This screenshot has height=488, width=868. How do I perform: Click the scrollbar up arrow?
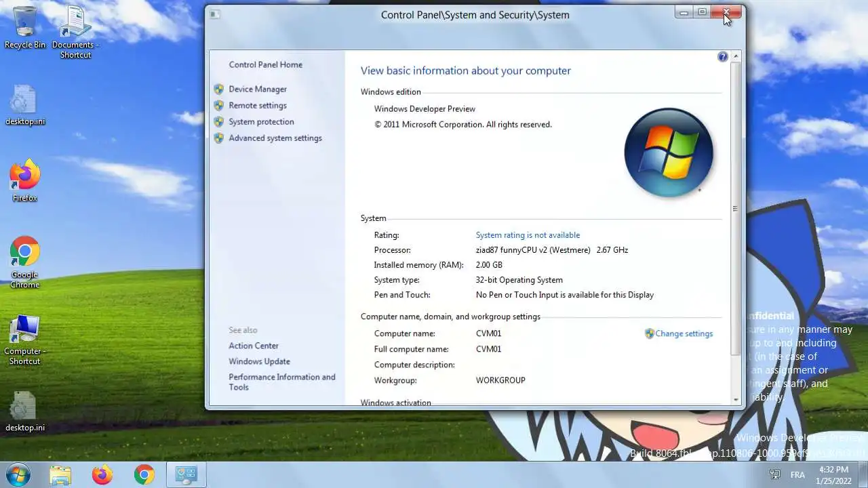pos(736,56)
